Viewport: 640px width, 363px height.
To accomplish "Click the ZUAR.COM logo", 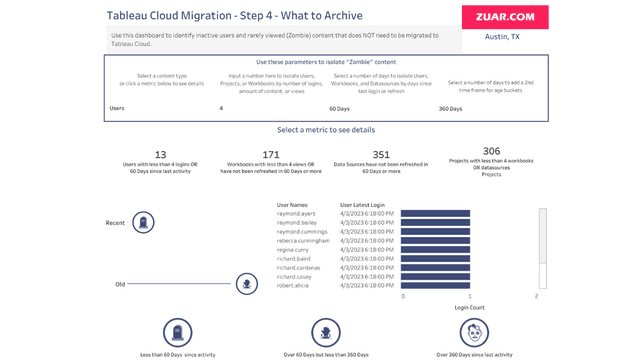I will click(x=505, y=17).
